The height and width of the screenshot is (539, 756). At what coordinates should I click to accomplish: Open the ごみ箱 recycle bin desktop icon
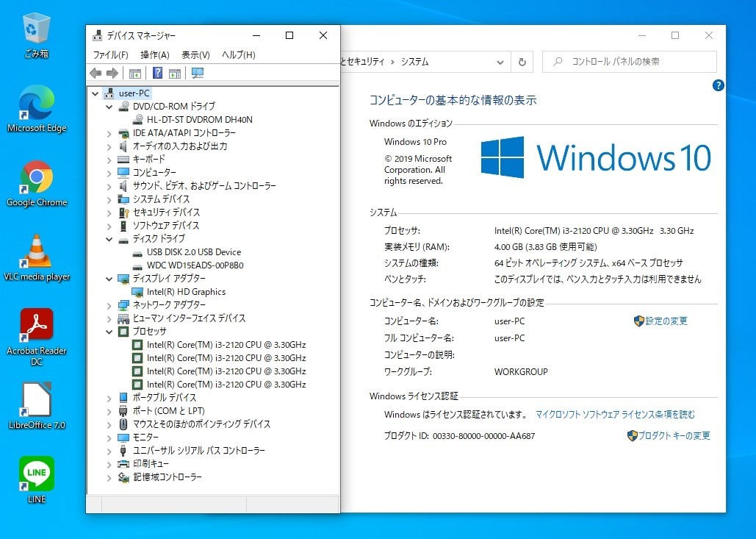tap(36, 35)
